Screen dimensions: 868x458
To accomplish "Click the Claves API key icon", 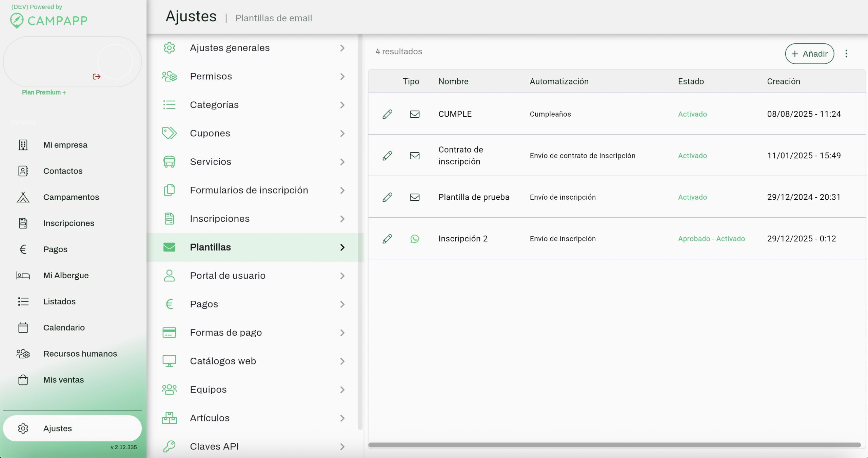I will [x=169, y=446].
